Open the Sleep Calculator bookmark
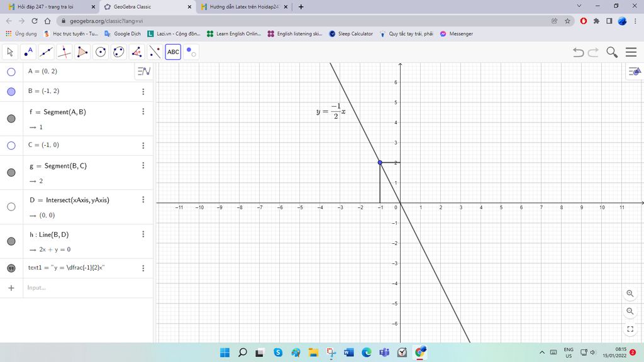 [x=351, y=34]
